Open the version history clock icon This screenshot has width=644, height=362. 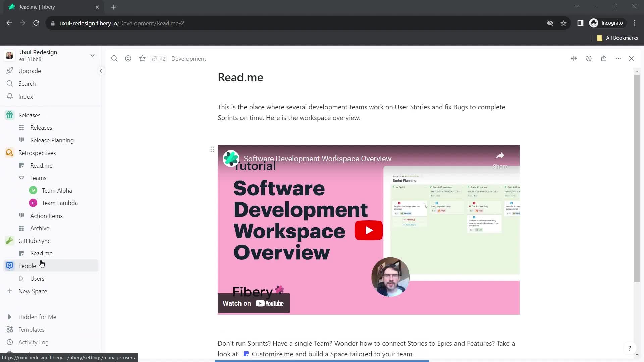589,59
